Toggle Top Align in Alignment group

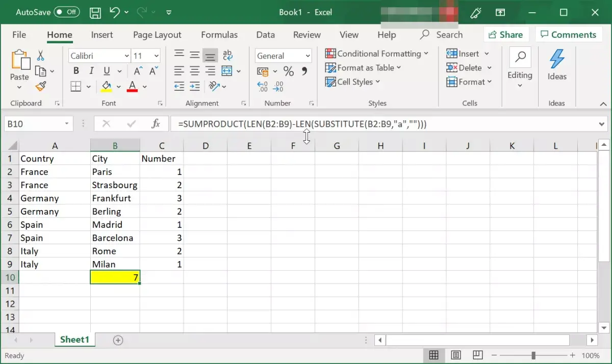[179, 55]
